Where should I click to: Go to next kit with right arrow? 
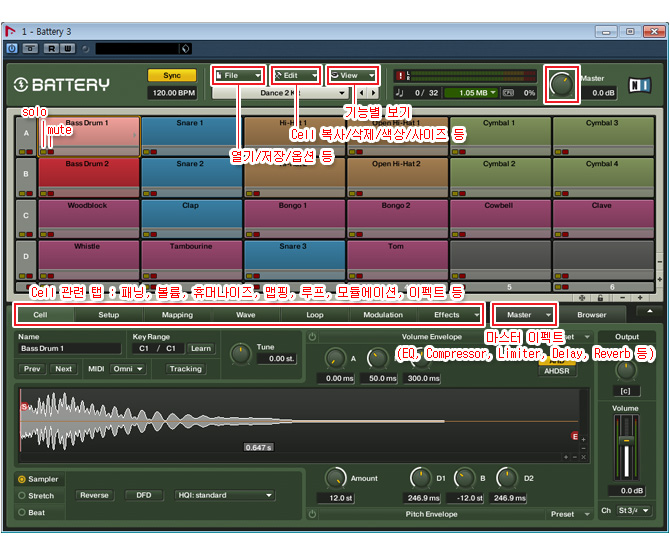(x=373, y=93)
